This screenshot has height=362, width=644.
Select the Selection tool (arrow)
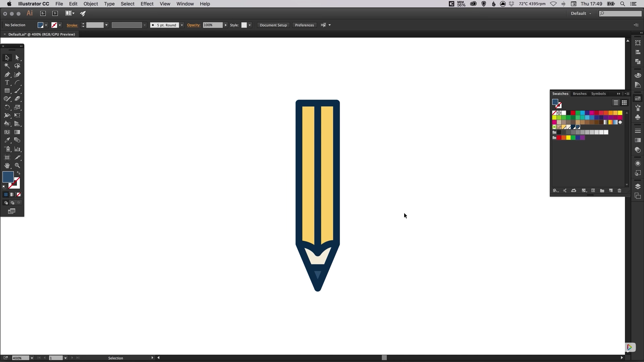[x=7, y=58]
